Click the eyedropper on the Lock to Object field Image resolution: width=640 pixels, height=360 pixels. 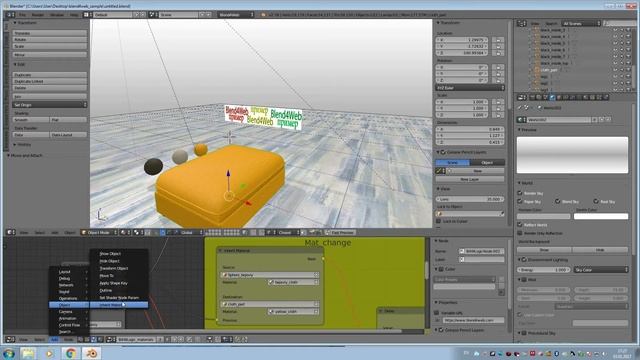[x=502, y=213]
